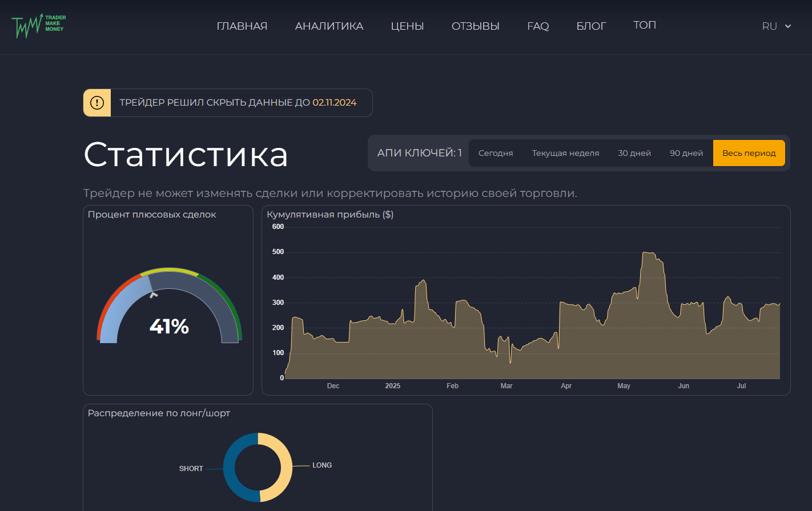The height and width of the screenshot is (511, 812).
Task: Select the Сегодня period filter
Action: tap(495, 153)
